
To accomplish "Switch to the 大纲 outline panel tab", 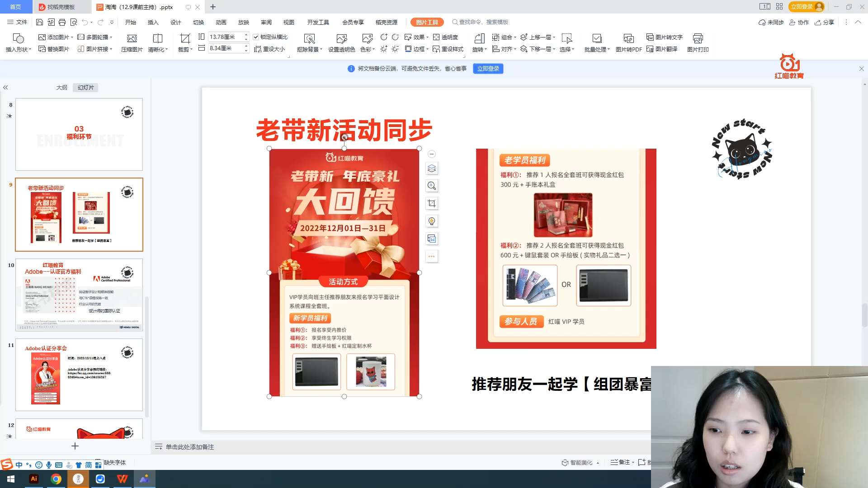I will coord(61,88).
